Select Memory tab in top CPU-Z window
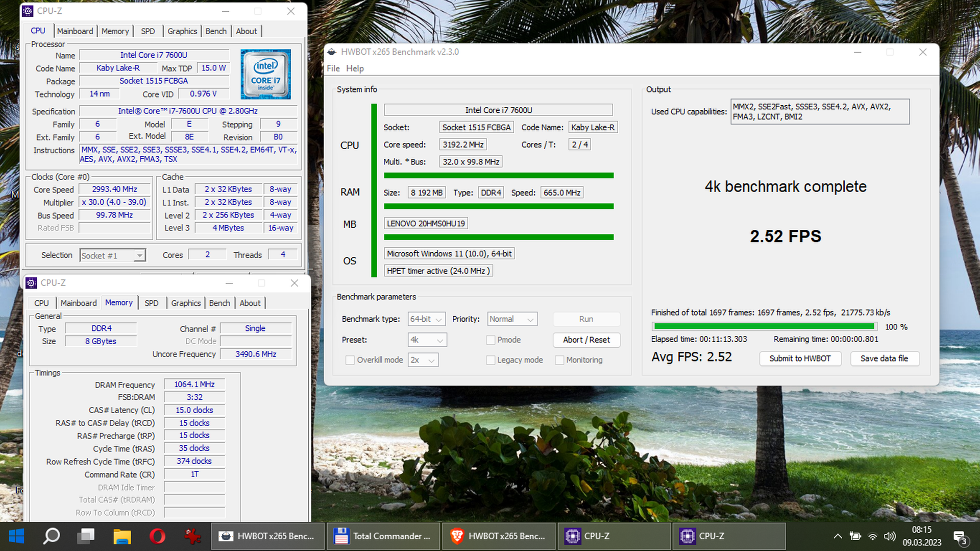Screen dimensions: 980x551 [115, 31]
